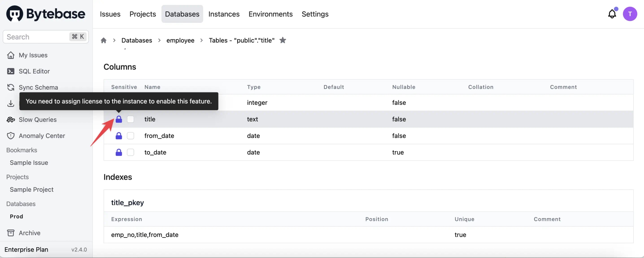Click the Indexes section heading
The image size is (644, 258).
pos(118,177)
